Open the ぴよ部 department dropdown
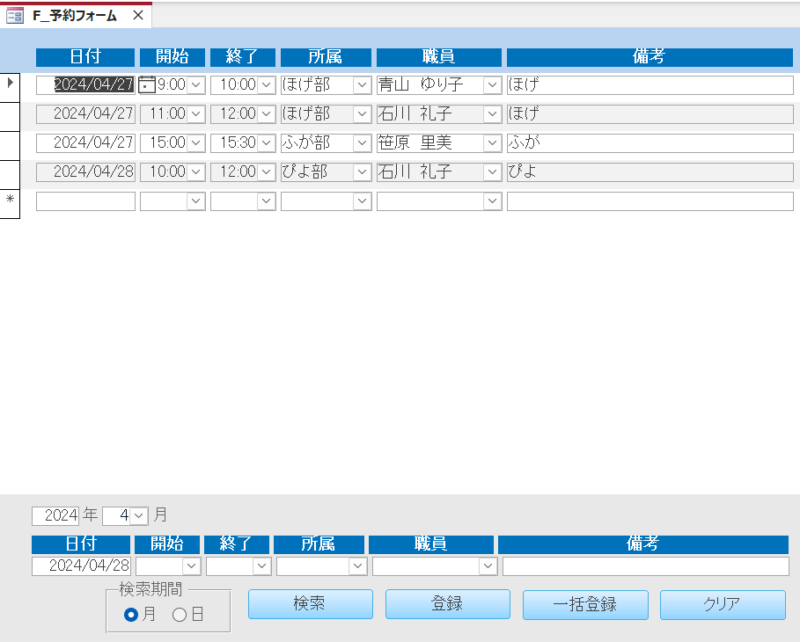This screenshot has width=800, height=642. click(362, 172)
